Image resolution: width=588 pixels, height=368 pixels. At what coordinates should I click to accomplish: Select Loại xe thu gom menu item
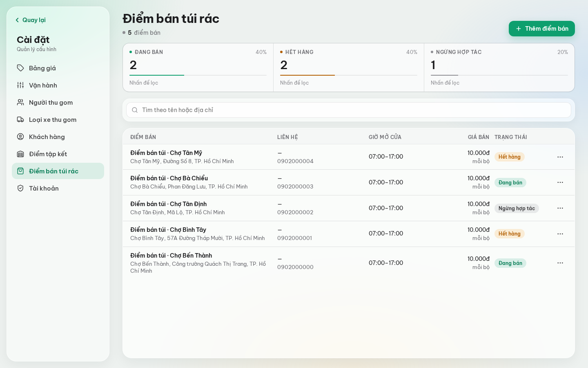point(58,119)
